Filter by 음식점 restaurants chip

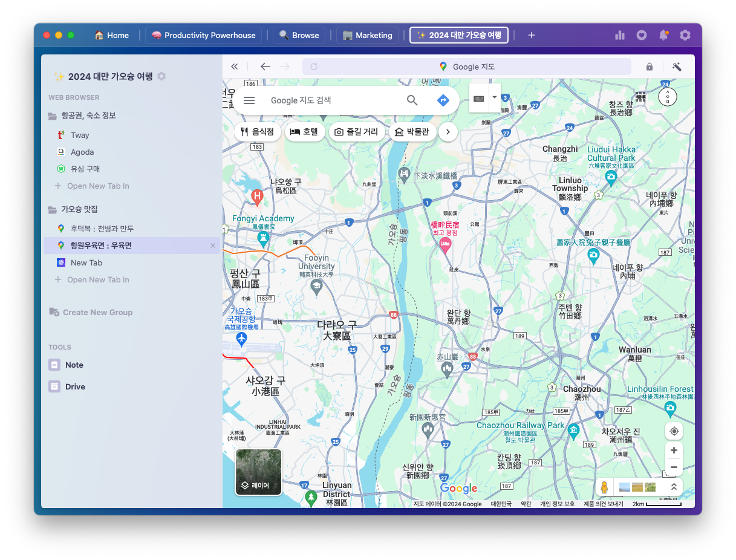258,131
